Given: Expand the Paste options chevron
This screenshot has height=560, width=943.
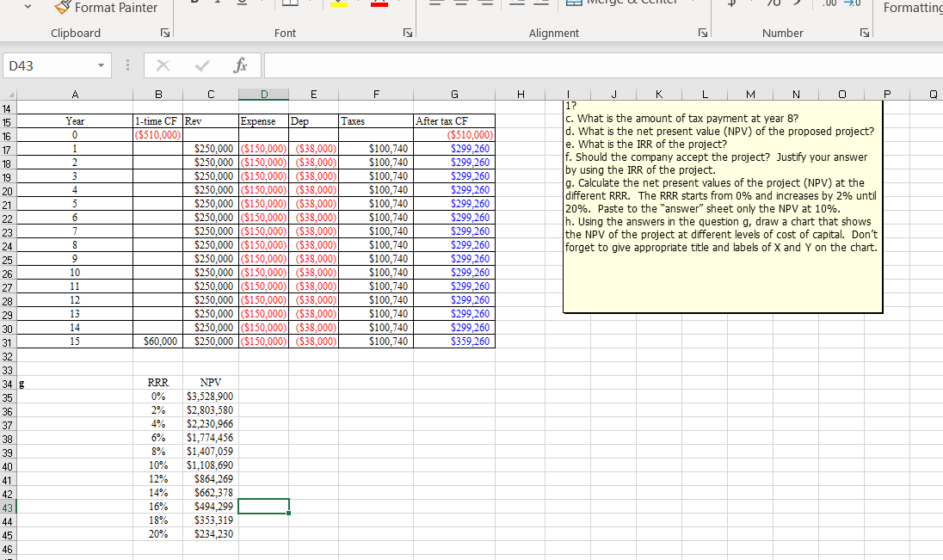Looking at the screenshot, I should [28, 7].
